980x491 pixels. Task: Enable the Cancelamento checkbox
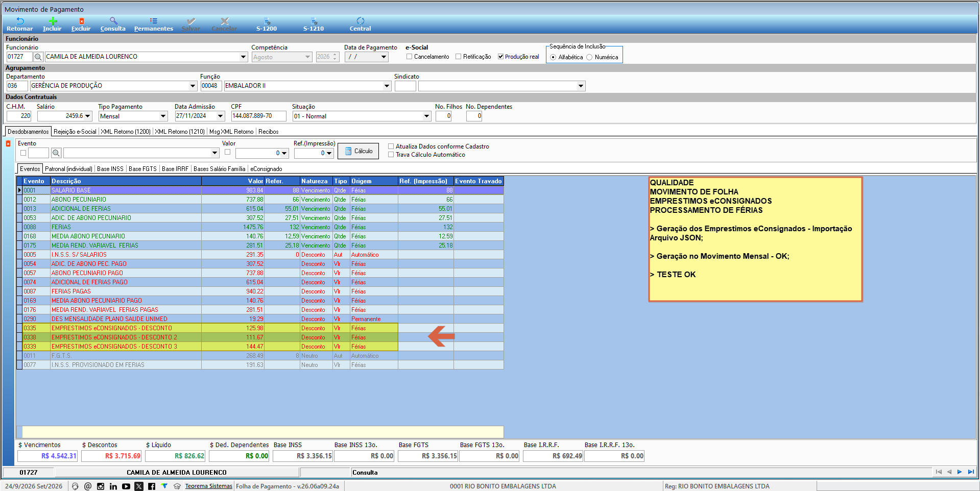409,57
